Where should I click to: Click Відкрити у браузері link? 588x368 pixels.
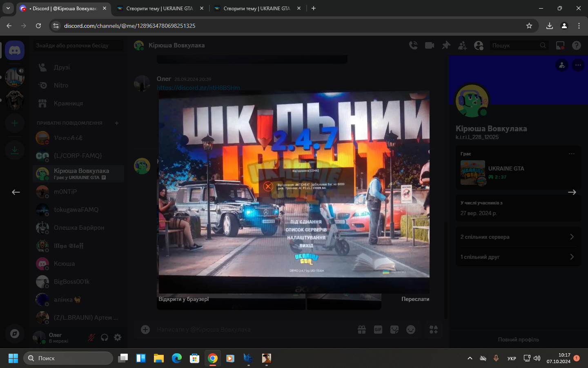pyautogui.click(x=184, y=299)
